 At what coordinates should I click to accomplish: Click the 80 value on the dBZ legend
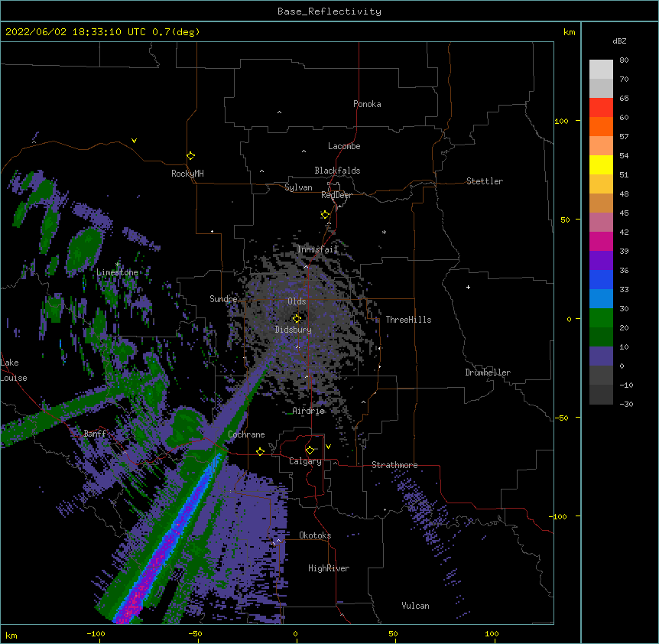624,60
